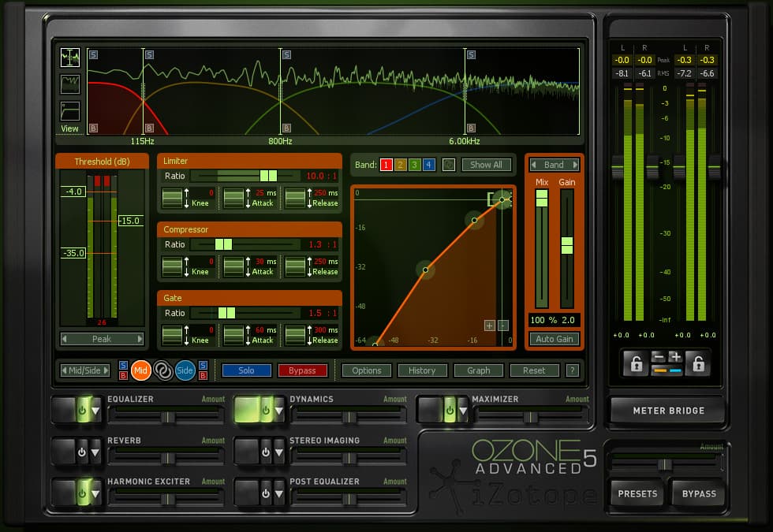Select band 2 yellow button
773x532 pixels.
coord(401,165)
